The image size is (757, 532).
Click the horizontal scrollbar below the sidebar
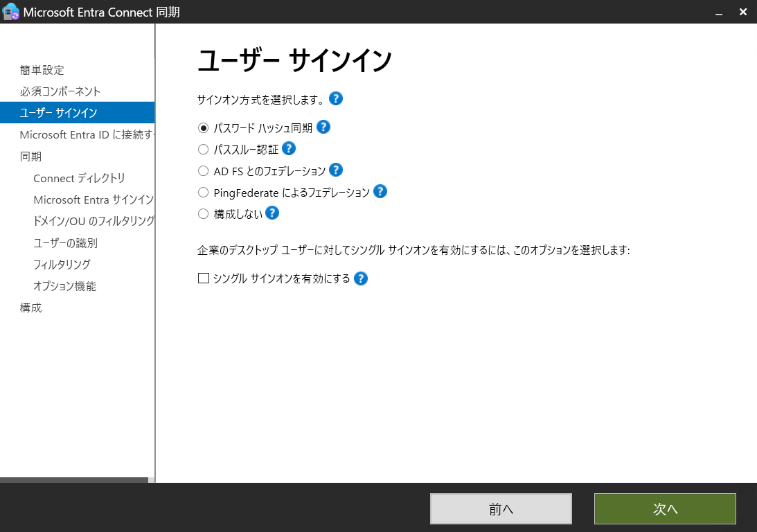pyautogui.click(x=76, y=479)
